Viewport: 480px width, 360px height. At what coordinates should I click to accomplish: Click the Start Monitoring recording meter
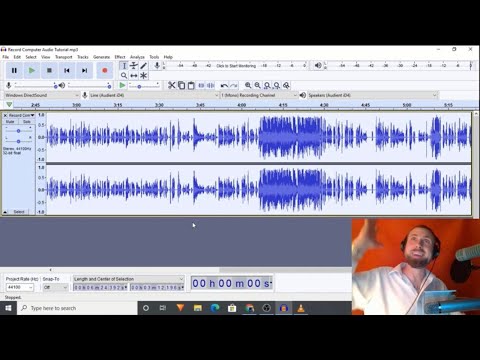coord(236,66)
